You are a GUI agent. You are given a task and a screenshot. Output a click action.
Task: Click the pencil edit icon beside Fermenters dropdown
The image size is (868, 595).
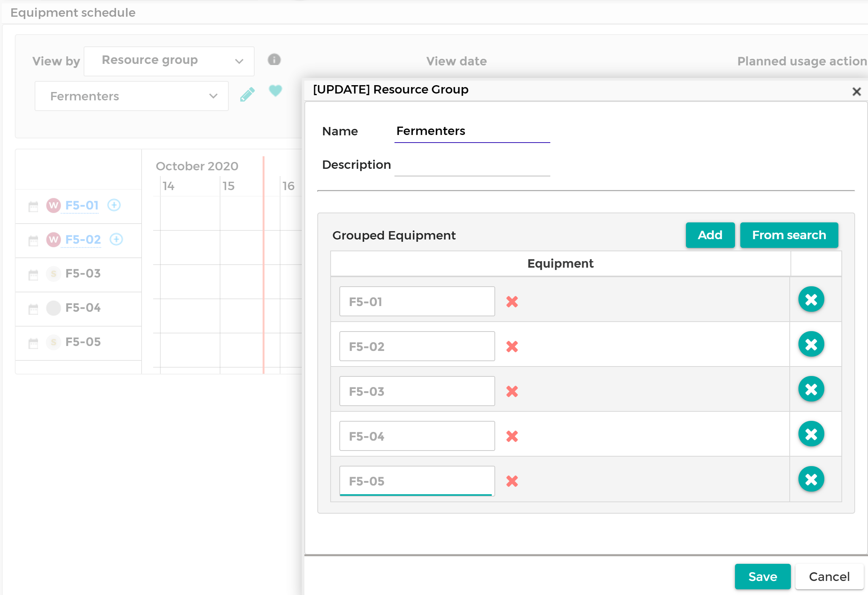coord(247,95)
